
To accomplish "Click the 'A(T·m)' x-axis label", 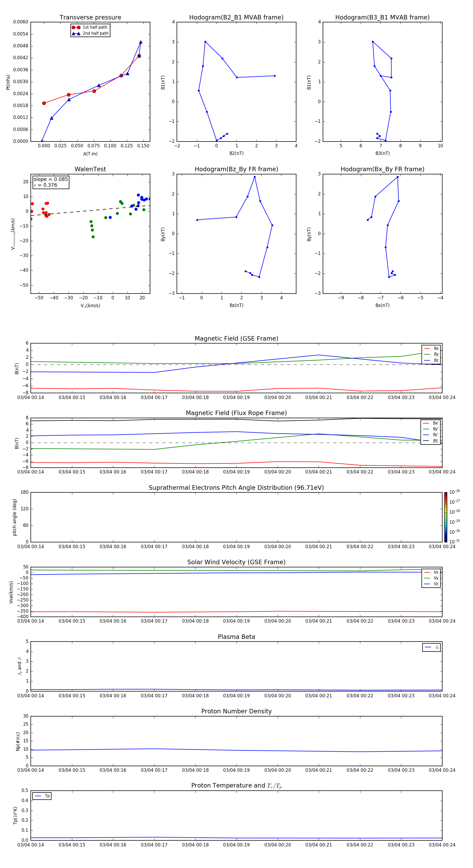I will (x=90, y=154).
